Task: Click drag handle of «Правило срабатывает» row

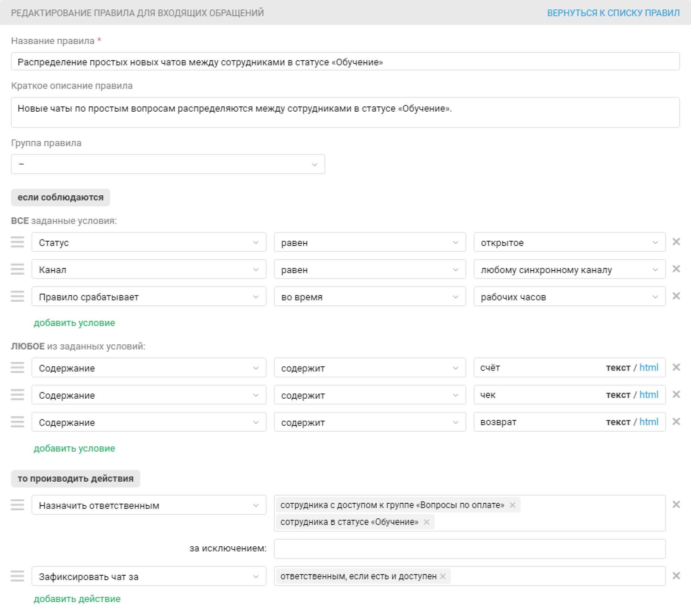Action: pyautogui.click(x=17, y=296)
